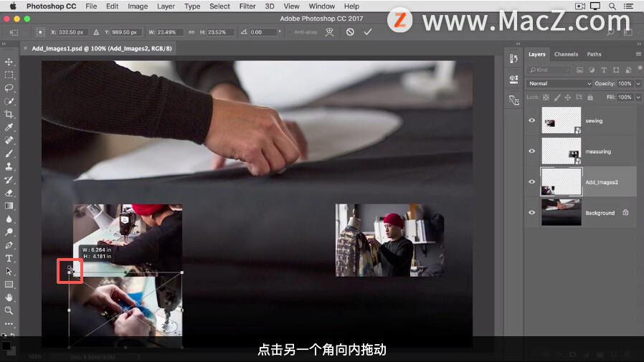Click the X position field

click(x=72, y=32)
